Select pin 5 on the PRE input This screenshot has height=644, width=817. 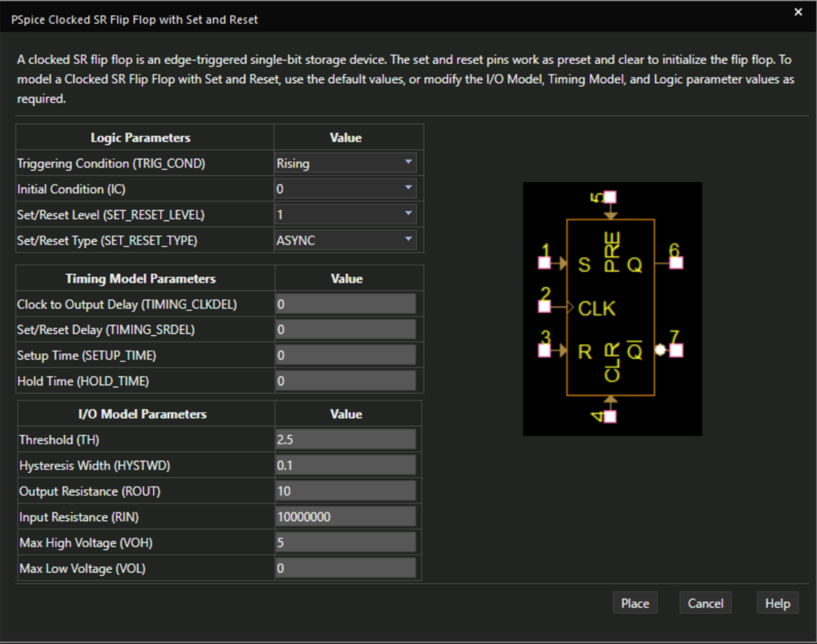tap(610, 197)
